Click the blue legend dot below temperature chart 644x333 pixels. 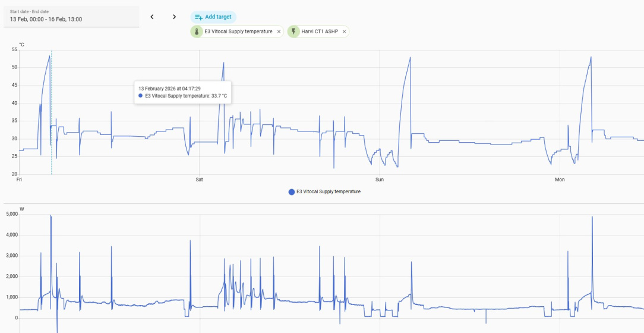292,192
